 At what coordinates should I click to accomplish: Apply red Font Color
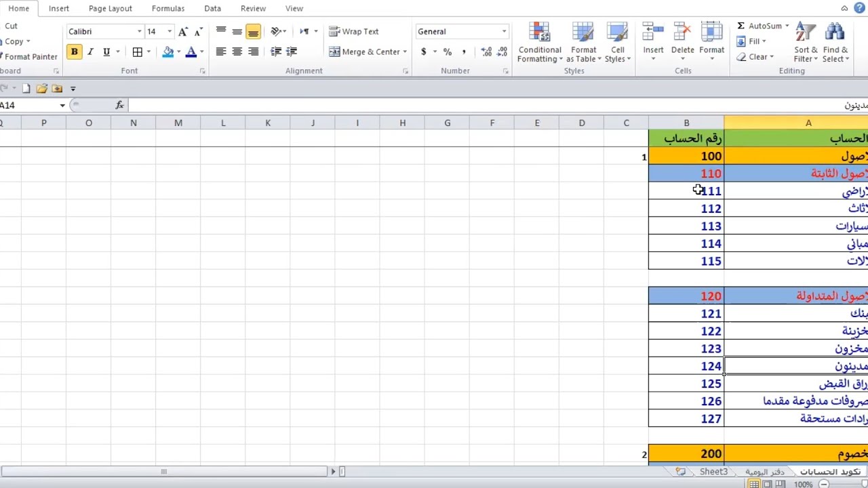[x=191, y=52]
